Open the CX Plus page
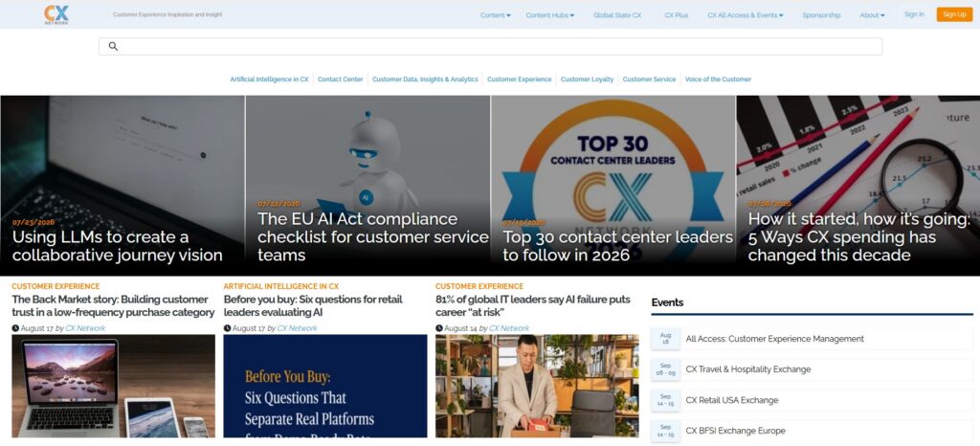The image size is (980, 446). pyautogui.click(x=677, y=15)
